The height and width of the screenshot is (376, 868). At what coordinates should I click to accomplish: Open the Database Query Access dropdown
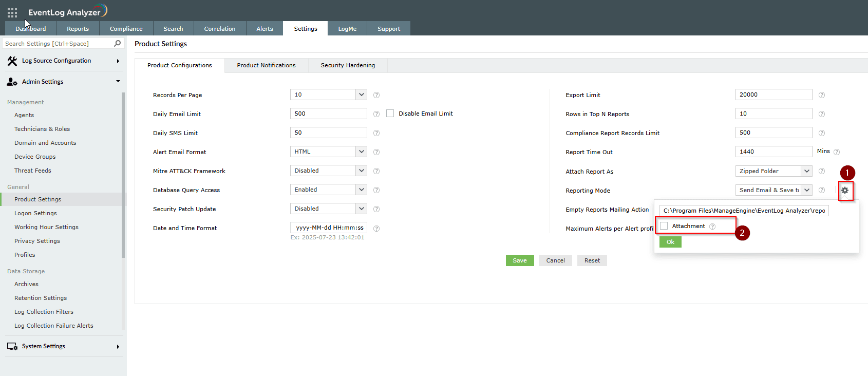(x=328, y=190)
